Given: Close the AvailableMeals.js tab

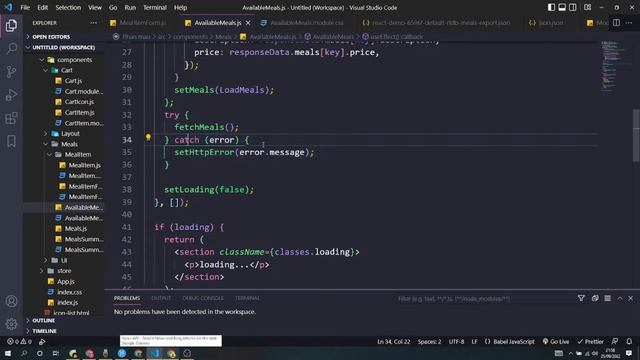Looking at the screenshot, I should pos(248,23).
